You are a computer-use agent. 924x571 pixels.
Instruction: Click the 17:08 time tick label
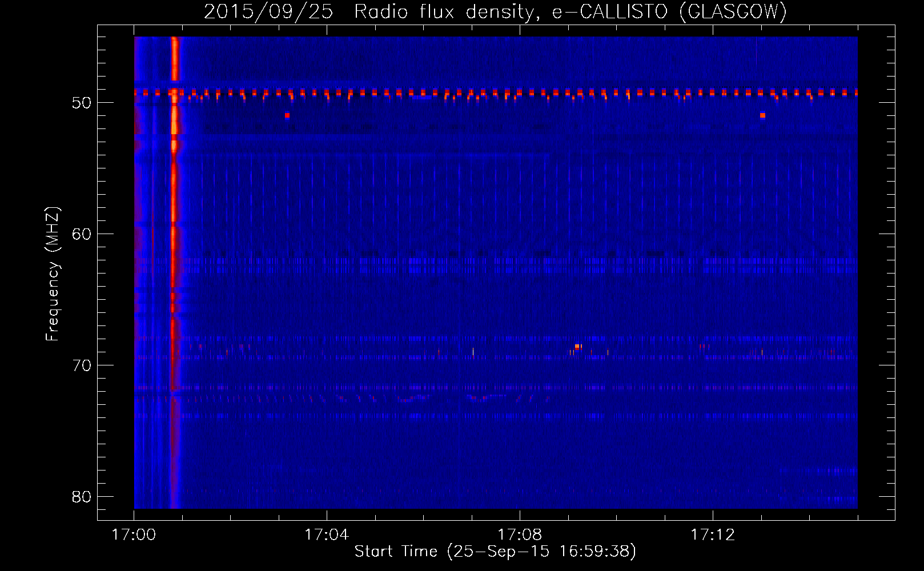pos(520,535)
